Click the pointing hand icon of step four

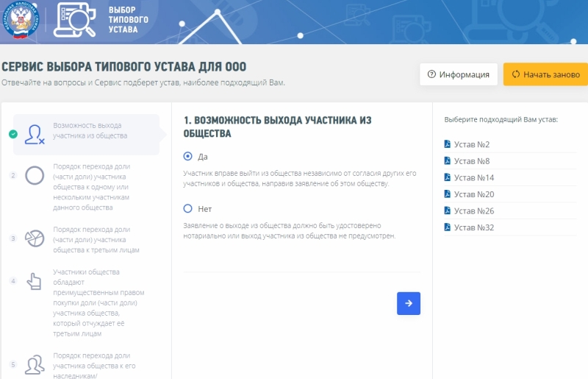tap(34, 281)
